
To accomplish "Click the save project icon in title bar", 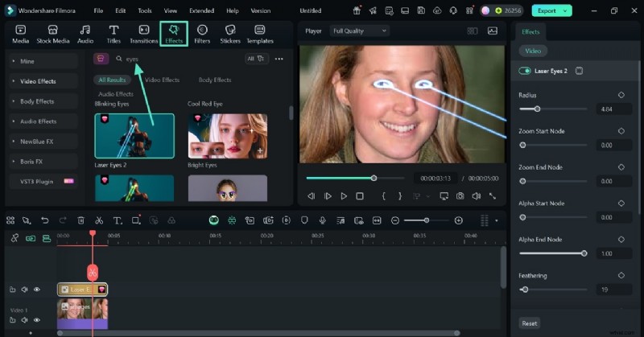I will point(421,10).
